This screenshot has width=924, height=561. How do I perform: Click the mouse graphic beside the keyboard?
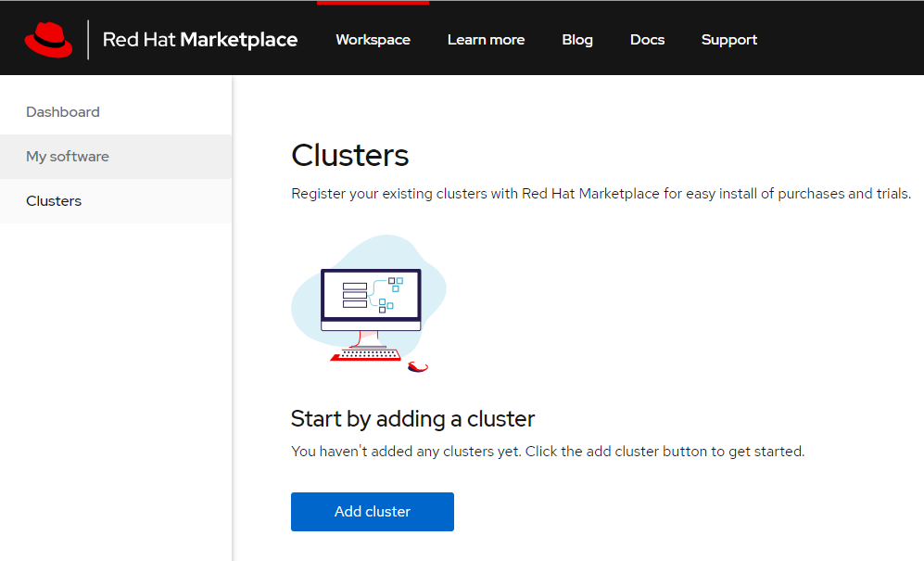coord(418,366)
